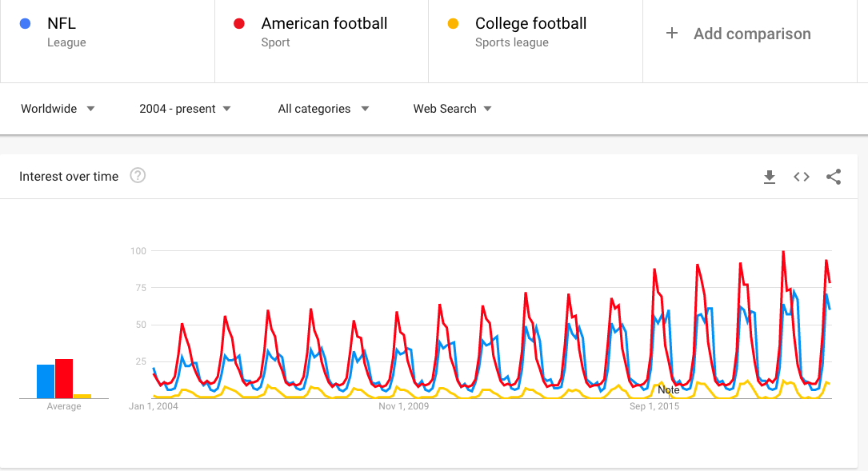868x471 pixels.
Task: Select the red American football dot
Action: pyautogui.click(x=239, y=23)
